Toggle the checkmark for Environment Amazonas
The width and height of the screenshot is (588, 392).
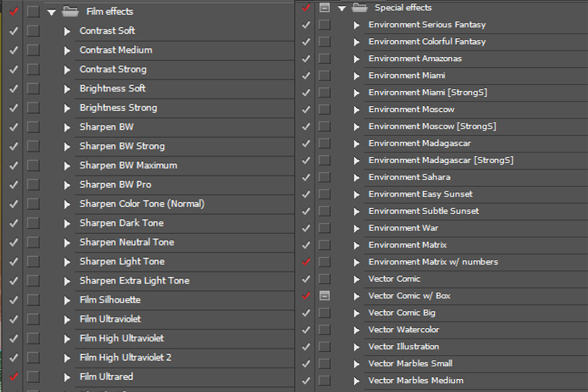[306, 59]
